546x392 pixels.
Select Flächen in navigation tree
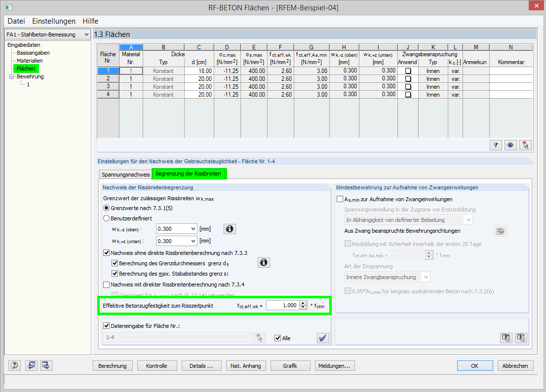(x=26, y=69)
